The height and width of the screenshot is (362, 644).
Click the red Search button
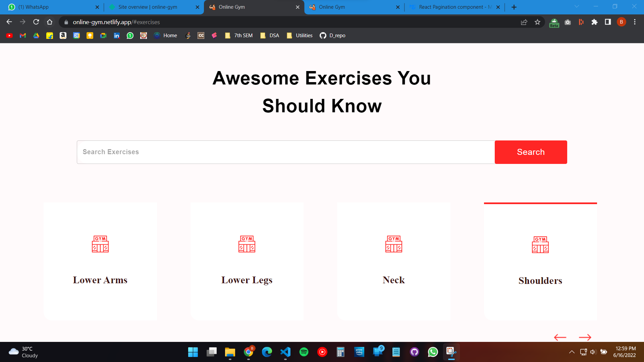click(x=531, y=152)
